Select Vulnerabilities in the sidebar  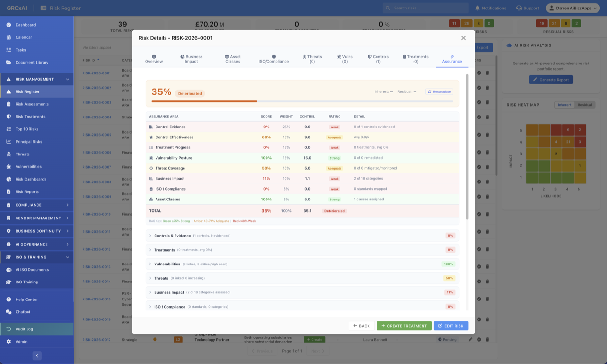tap(28, 166)
